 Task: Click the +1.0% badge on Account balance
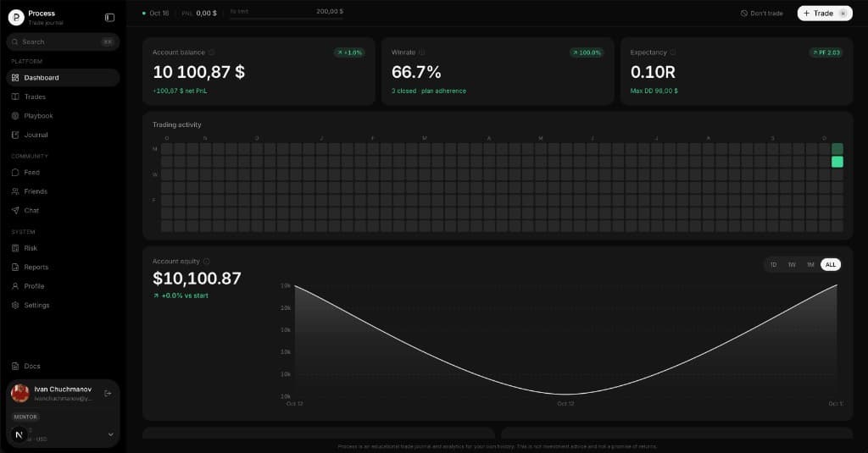[x=349, y=52]
